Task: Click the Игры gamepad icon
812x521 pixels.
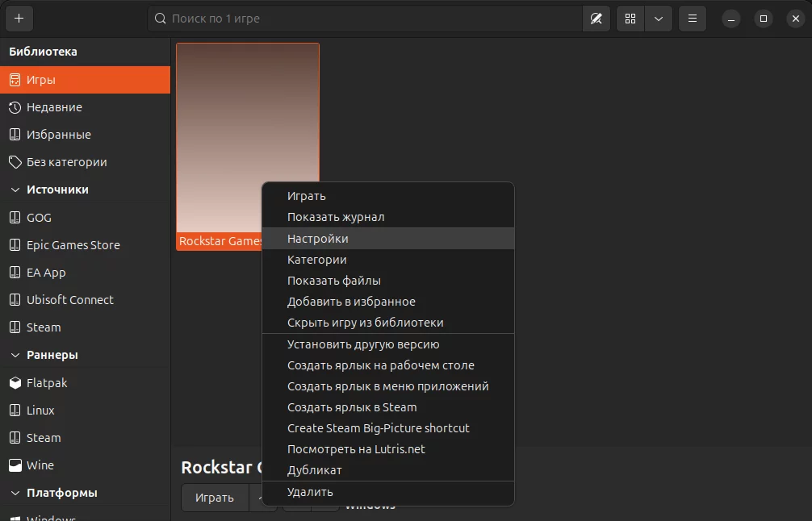Action: coord(15,80)
